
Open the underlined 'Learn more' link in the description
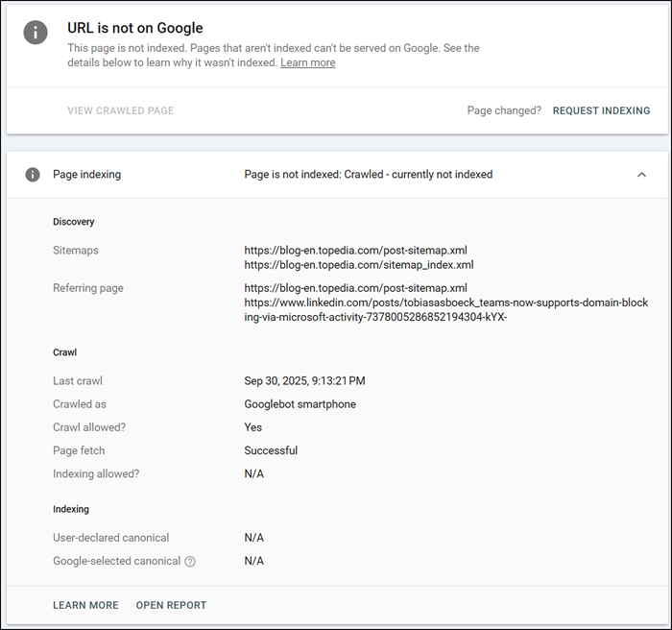tap(307, 62)
